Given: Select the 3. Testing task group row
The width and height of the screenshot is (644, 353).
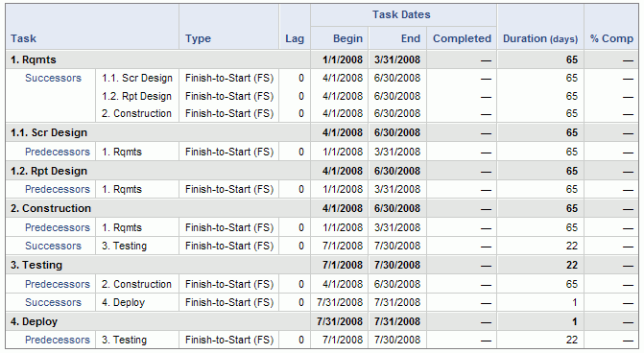Looking at the screenshot, I should tap(322, 265).
